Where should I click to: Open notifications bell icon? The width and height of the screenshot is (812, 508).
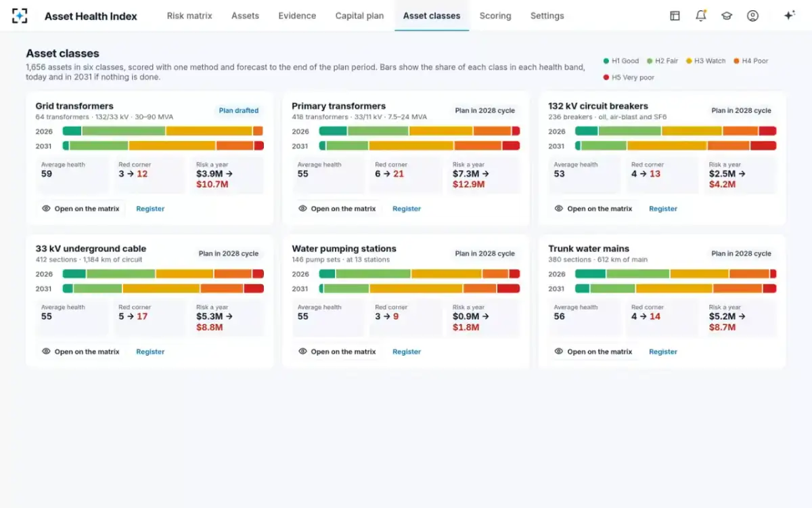pos(701,16)
